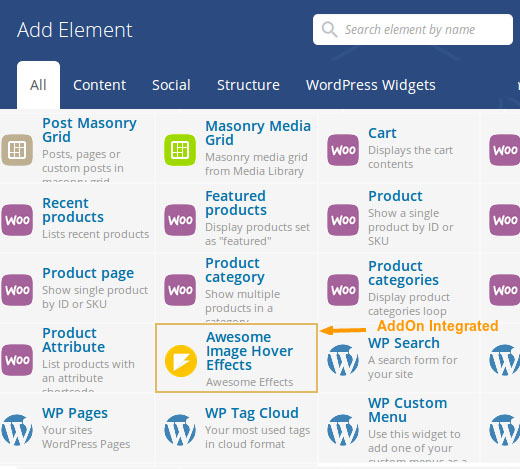The height and width of the screenshot is (469, 520).
Task: Click the WordPress icon beside WP Tag Cloud
Action: pyautogui.click(x=180, y=430)
